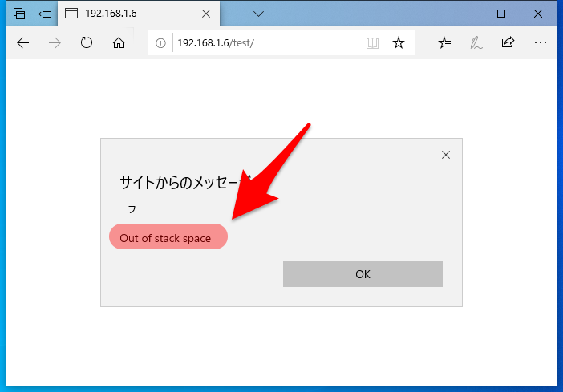This screenshot has width=563, height=392.
Task: Show site information icon in address bar
Action: click(160, 43)
